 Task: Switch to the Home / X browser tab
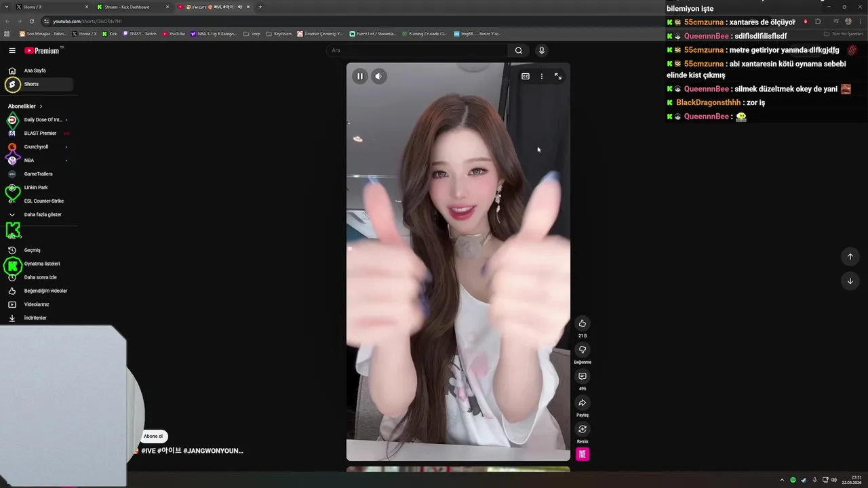[52, 7]
